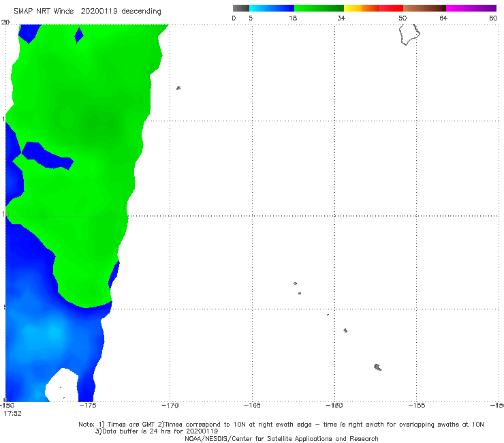Click the gray segment of the wind colorbar
The height and width of the screenshot is (443, 504).
coord(241,8)
